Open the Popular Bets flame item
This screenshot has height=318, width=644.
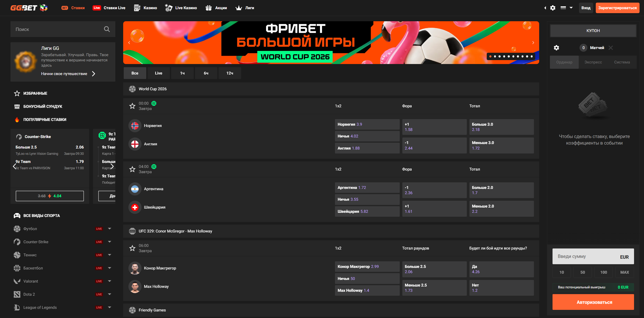click(x=17, y=120)
